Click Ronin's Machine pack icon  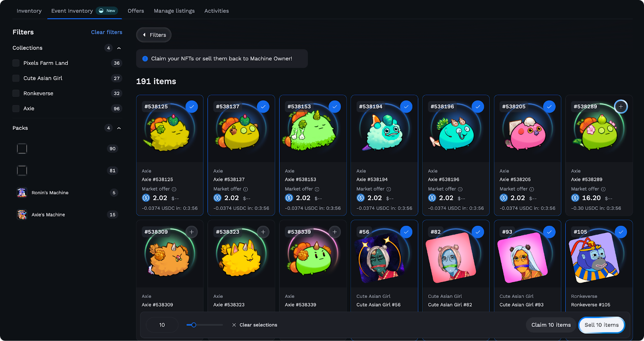click(22, 193)
